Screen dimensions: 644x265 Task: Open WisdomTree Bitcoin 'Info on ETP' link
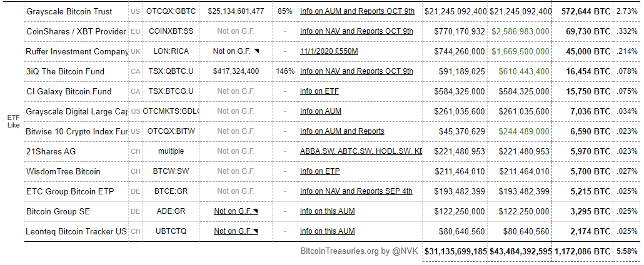(x=321, y=171)
